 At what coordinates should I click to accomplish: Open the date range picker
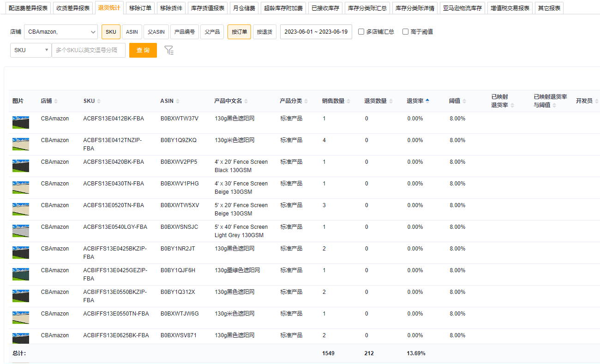pos(316,32)
